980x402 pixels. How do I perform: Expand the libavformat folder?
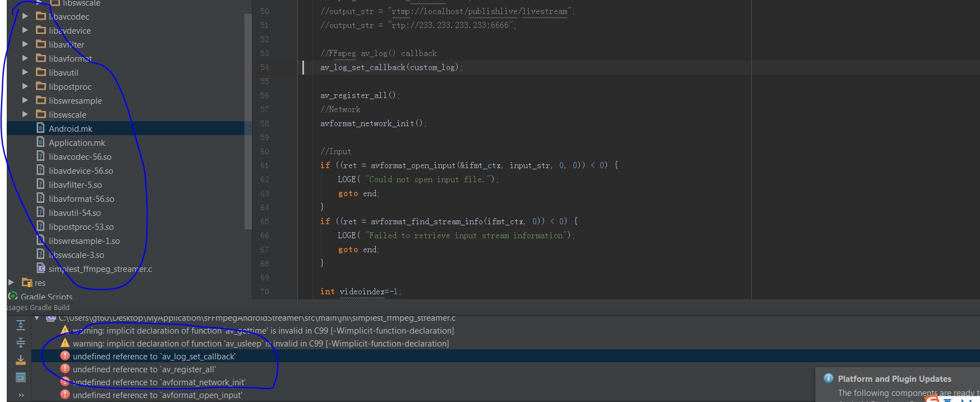pyautogui.click(x=25, y=58)
